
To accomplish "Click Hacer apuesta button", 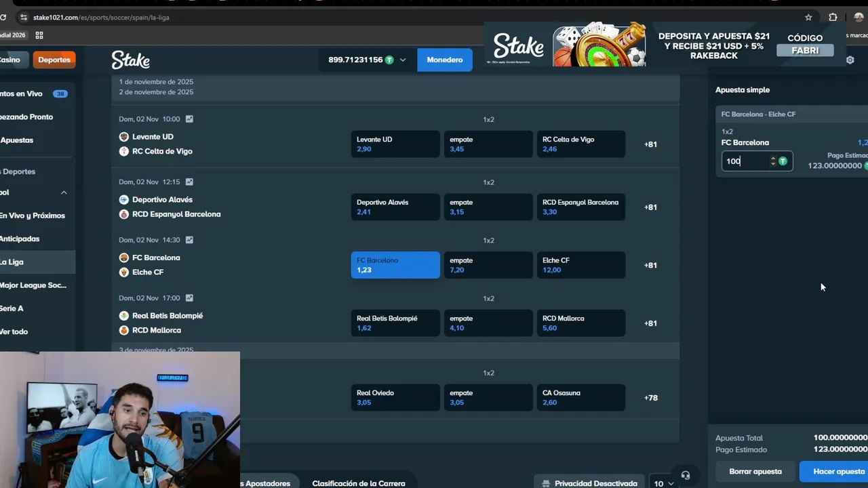I will click(834, 472).
